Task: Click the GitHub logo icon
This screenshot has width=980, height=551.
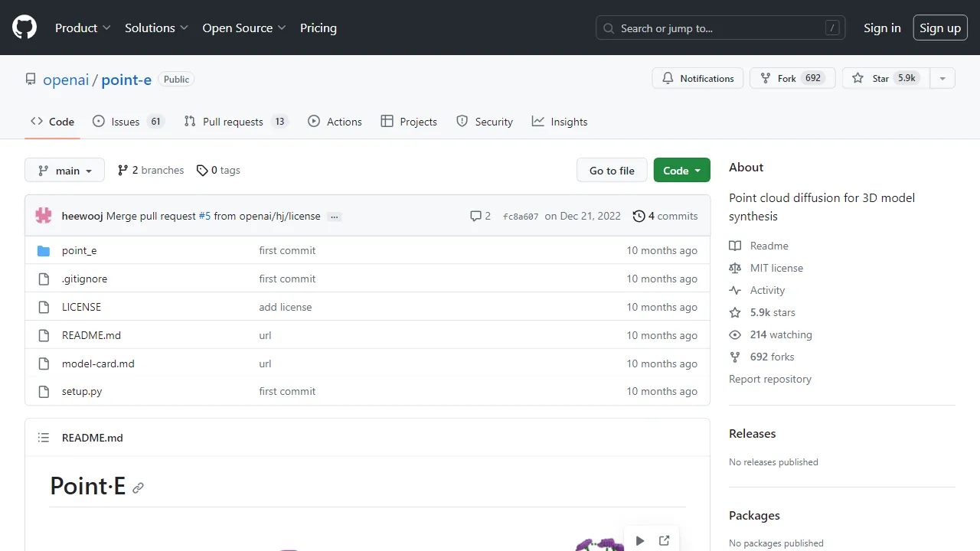Action: 24,28
